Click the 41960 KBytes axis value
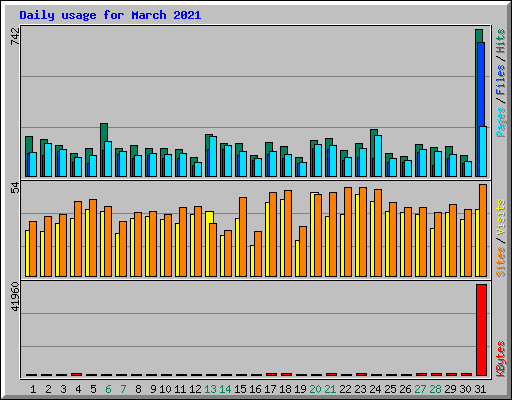Image resolution: width=512 pixels, height=400 pixels. click(x=15, y=296)
